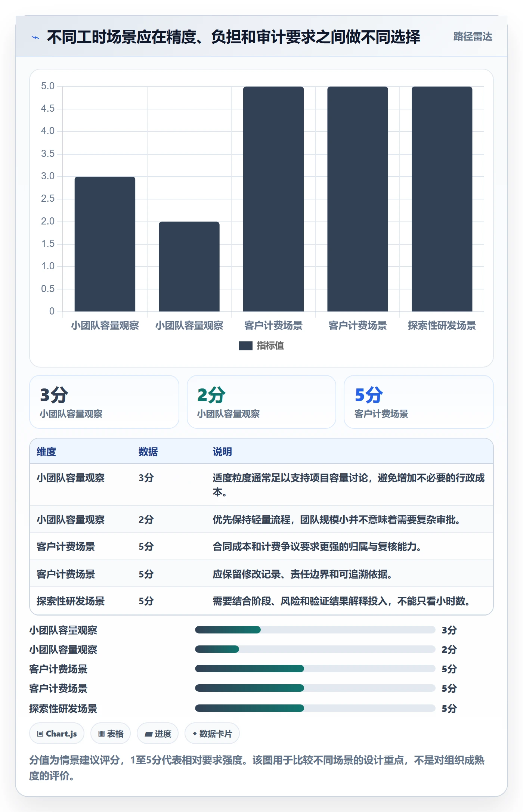Click the 4.0 y-axis label
The height and width of the screenshot is (812, 523).
point(48,131)
